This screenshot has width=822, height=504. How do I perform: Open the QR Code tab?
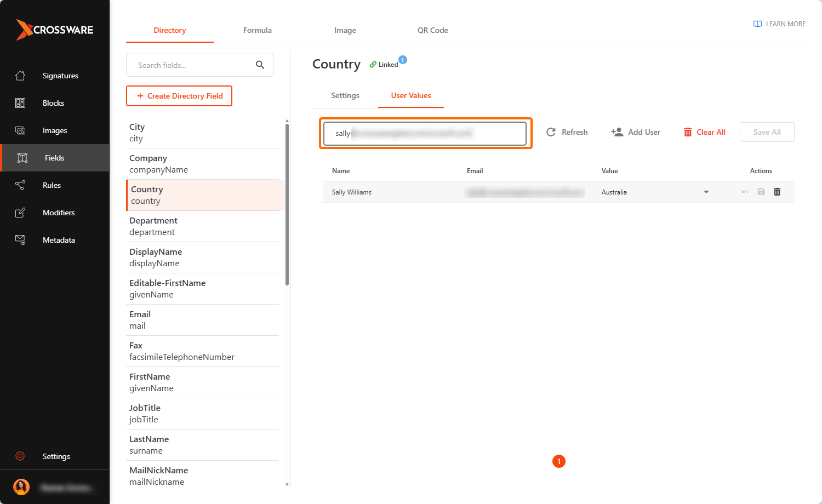pyautogui.click(x=433, y=30)
